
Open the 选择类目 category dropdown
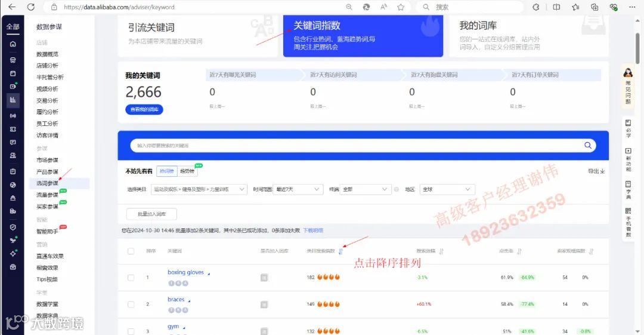[x=199, y=189]
